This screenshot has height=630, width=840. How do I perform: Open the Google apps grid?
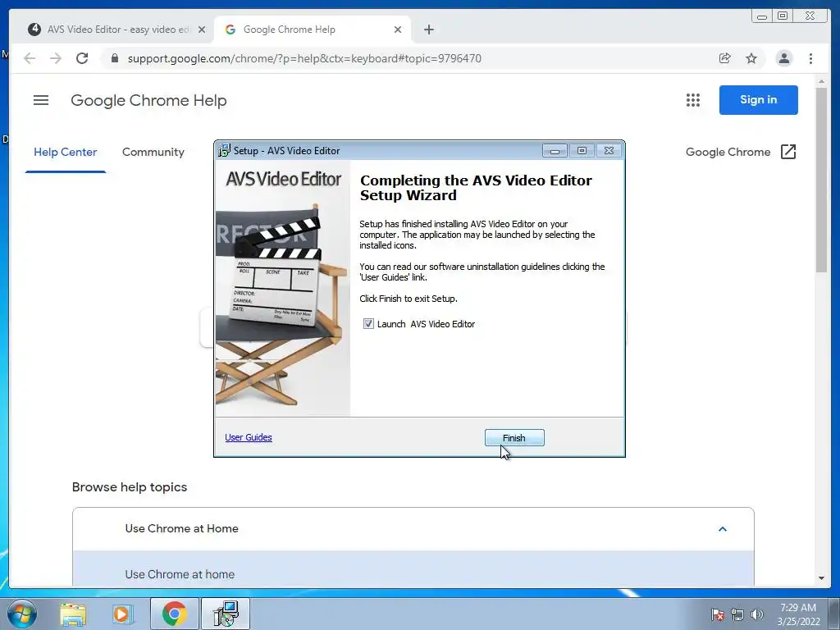pyautogui.click(x=693, y=100)
